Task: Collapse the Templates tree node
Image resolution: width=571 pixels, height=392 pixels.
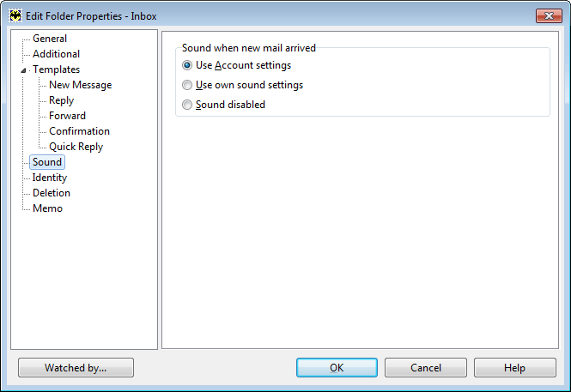Action: [x=23, y=70]
